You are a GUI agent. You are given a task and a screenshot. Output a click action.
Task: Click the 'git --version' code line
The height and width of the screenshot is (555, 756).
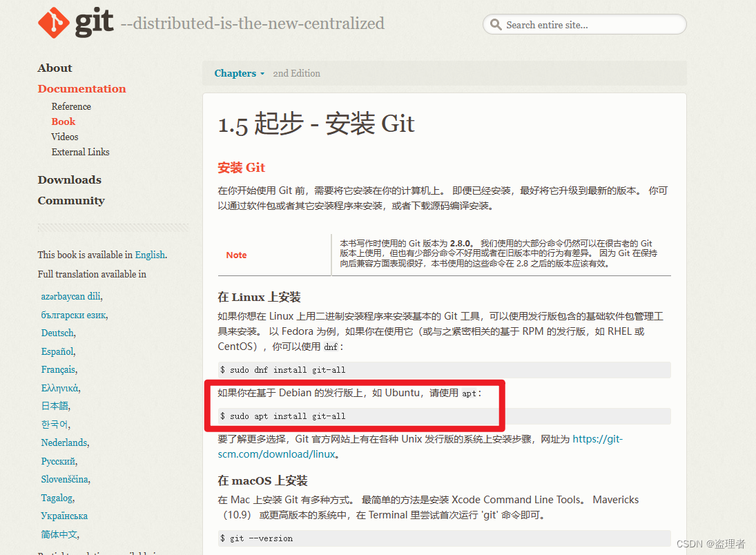coord(444,538)
